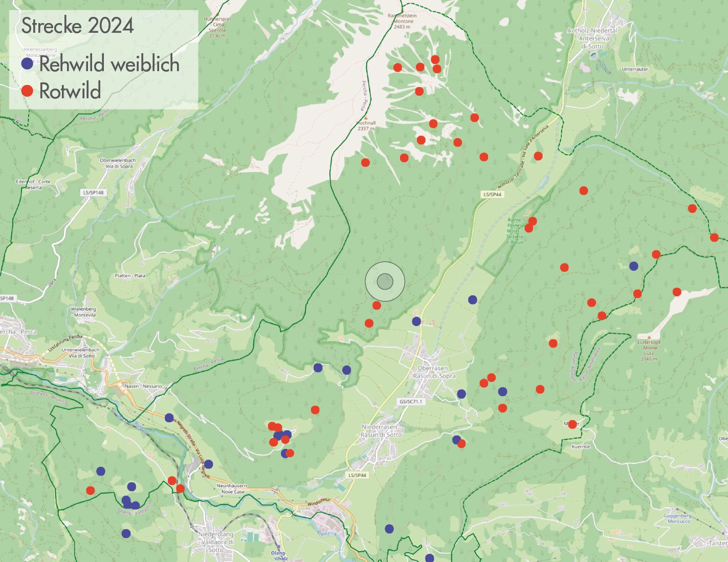Click the red Rotwild legend dot
728x562 pixels.
(x=27, y=91)
